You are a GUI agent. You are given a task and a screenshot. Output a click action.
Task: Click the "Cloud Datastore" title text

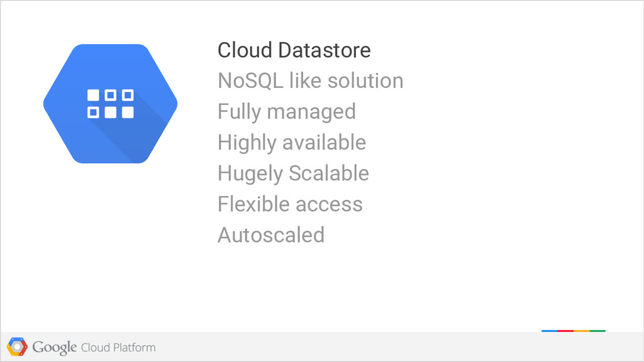coord(294,50)
